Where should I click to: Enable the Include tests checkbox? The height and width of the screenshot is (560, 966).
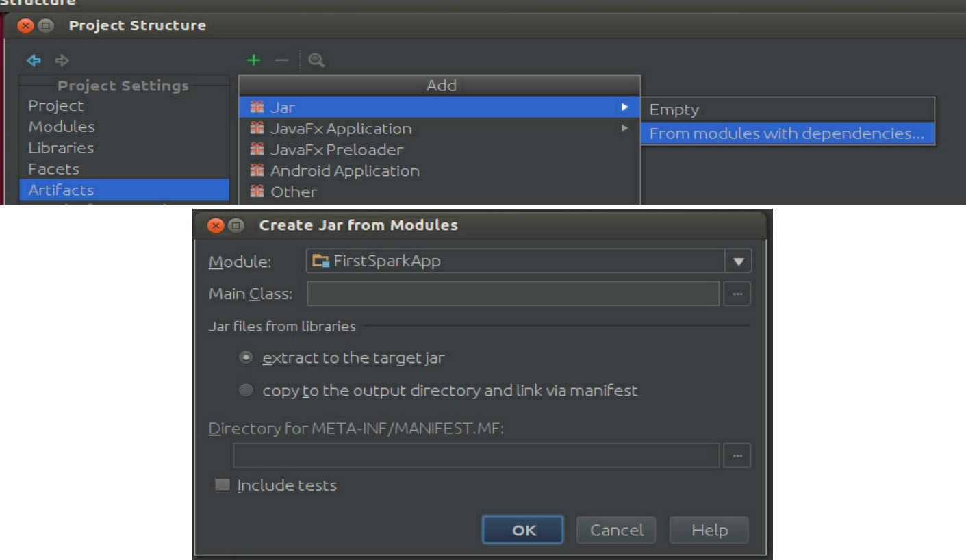[223, 485]
